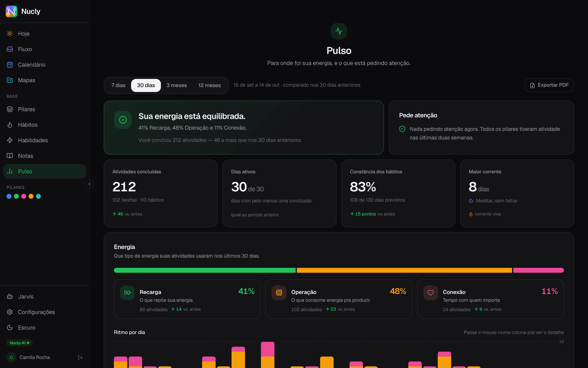Screen dimensions: 588x368
Task: Select the Pilares layers icon
Action: (10, 109)
